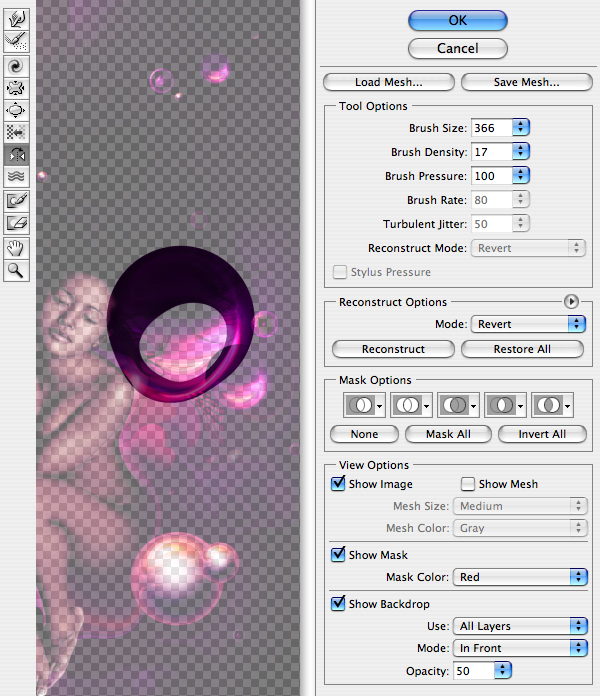Open Subtract from Selection mask option
The image size is (600, 696).
[458, 405]
